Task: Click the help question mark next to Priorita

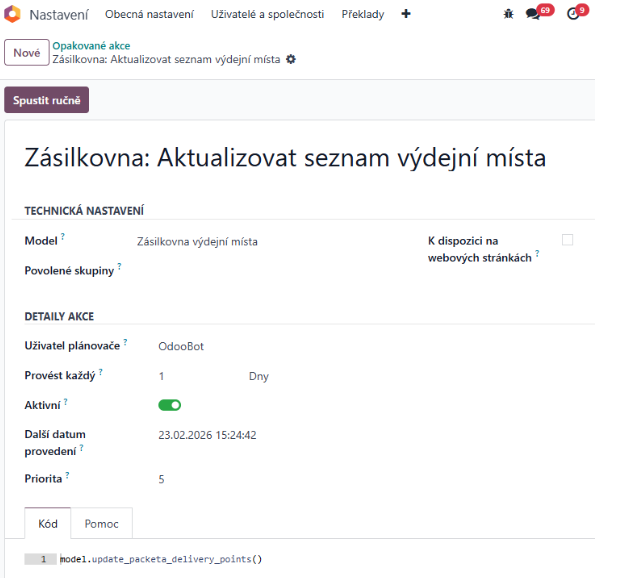Action: point(67,476)
